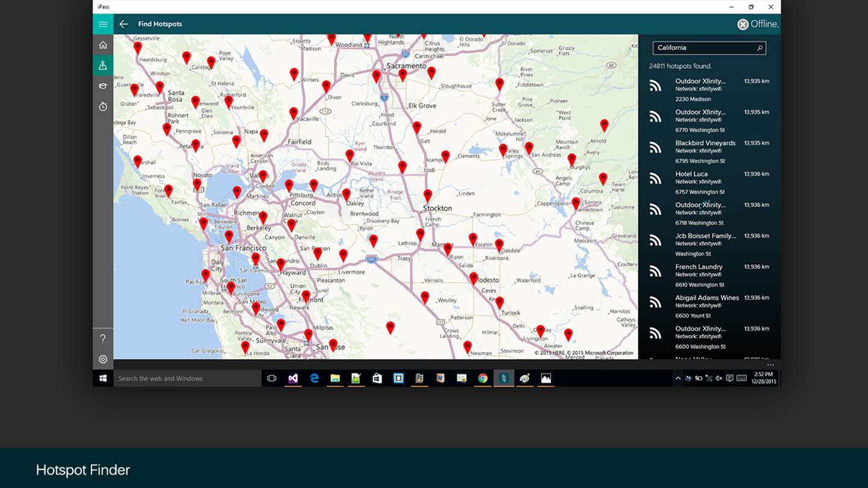The width and height of the screenshot is (868, 488).
Task: Click the map pin above Oakdale
Action: 499,245
